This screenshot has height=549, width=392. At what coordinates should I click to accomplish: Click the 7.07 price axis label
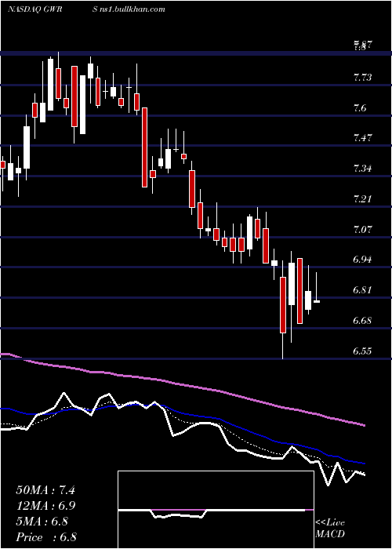[363, 230]
